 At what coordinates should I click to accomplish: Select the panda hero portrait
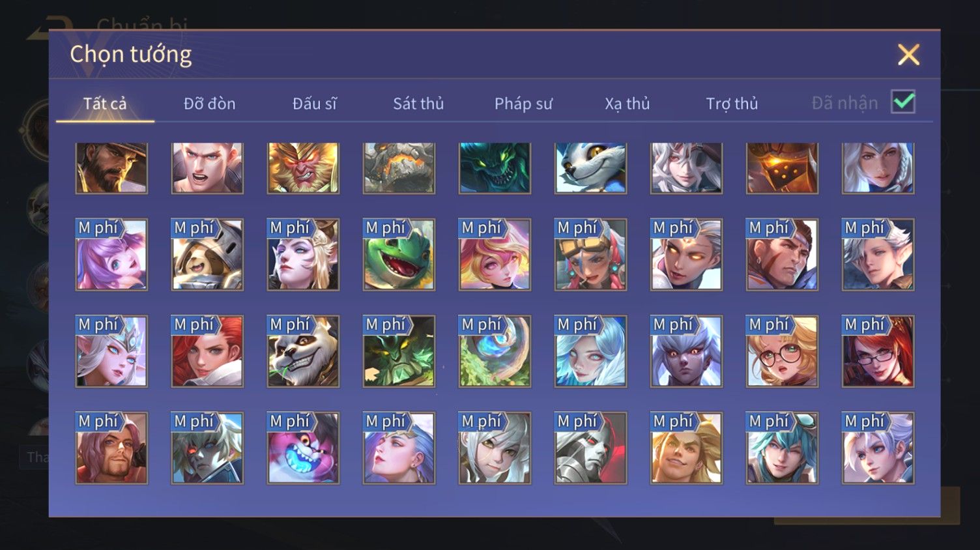[303, 351]
